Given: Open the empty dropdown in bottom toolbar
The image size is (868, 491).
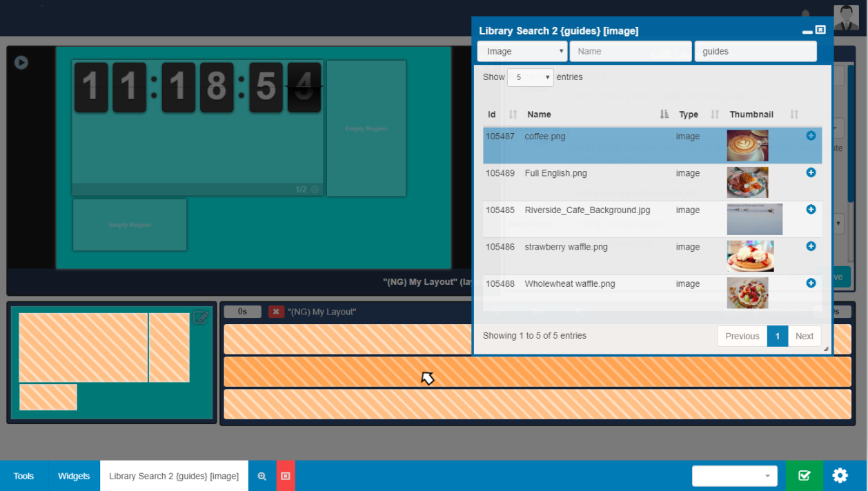Looking at the screenshot, I should click(x=734, y=476).
